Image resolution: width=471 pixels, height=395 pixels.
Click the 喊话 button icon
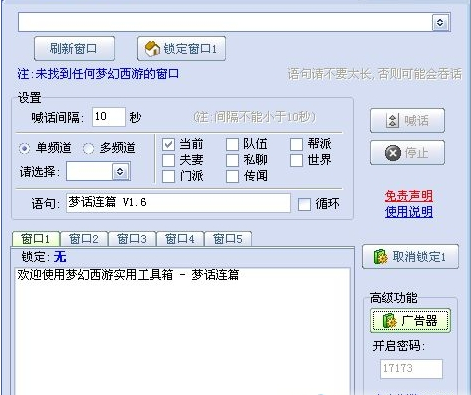tap(392, 120)
